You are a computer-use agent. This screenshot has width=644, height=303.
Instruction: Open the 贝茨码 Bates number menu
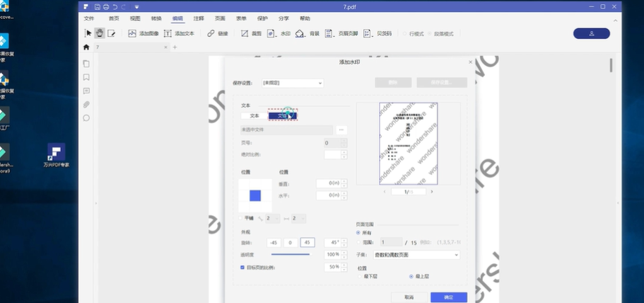(377, 34)
